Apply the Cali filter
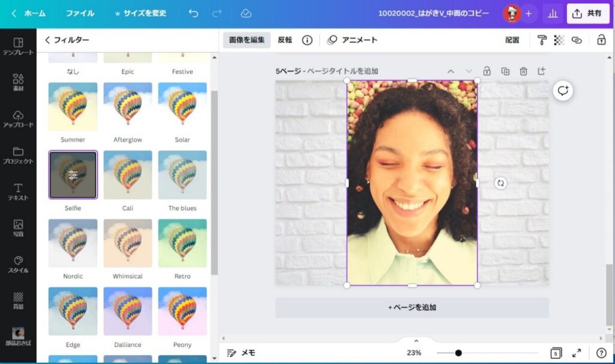Image resolution: width=615 pixels, height=364 pixels. [x=127, y=175]
